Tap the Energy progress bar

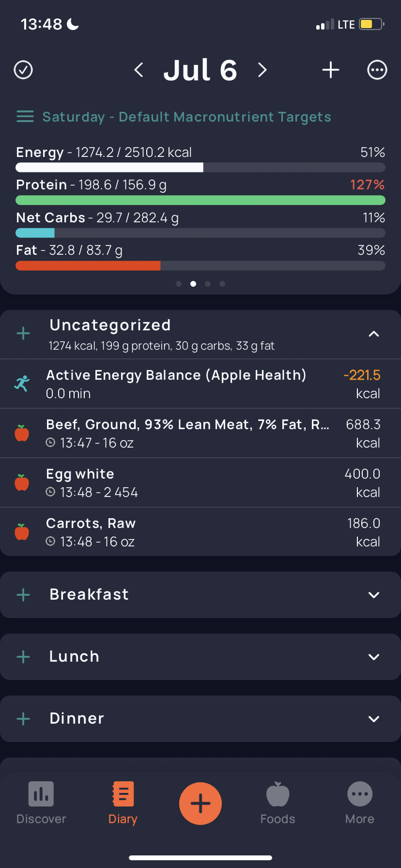(x=200, y=168)
